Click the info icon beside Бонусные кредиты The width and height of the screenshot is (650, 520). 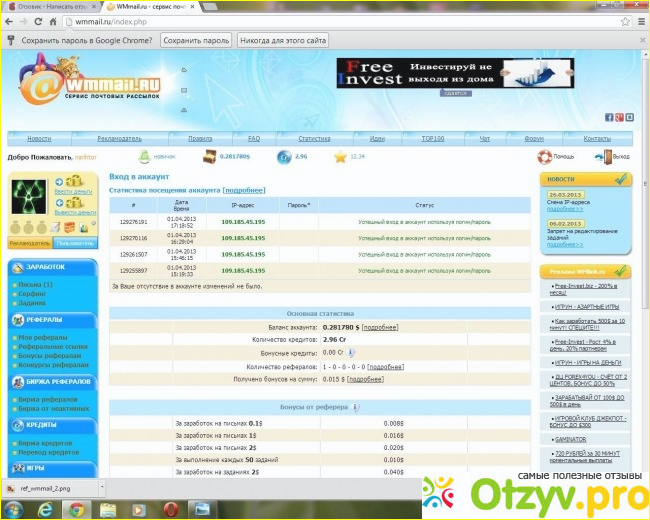coord(350,352)
